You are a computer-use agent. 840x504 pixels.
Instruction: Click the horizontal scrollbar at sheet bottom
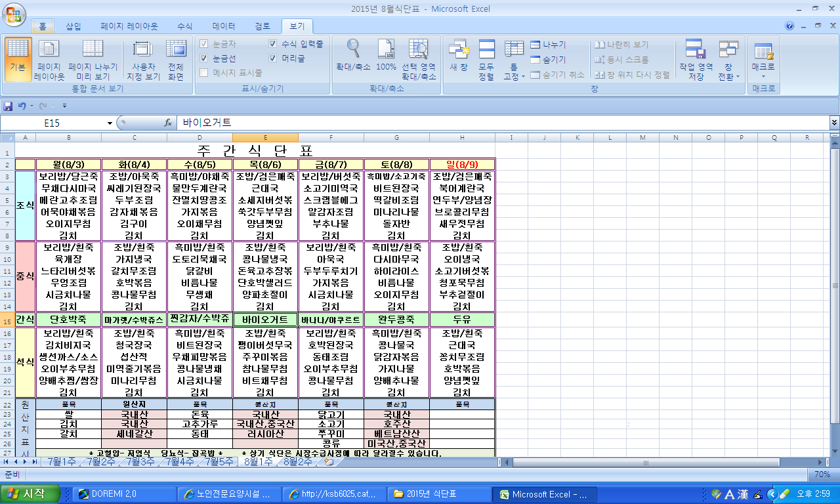pos(656,462)
